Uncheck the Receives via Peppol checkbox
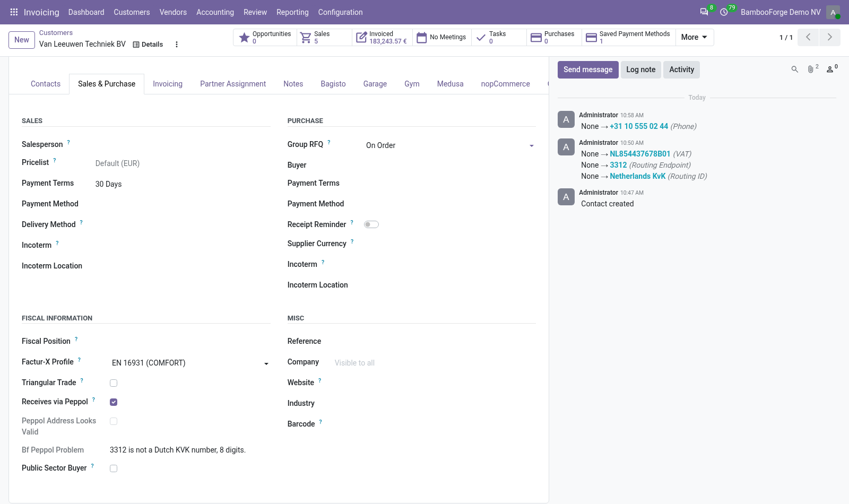849x504 pixels. point(114,402)
